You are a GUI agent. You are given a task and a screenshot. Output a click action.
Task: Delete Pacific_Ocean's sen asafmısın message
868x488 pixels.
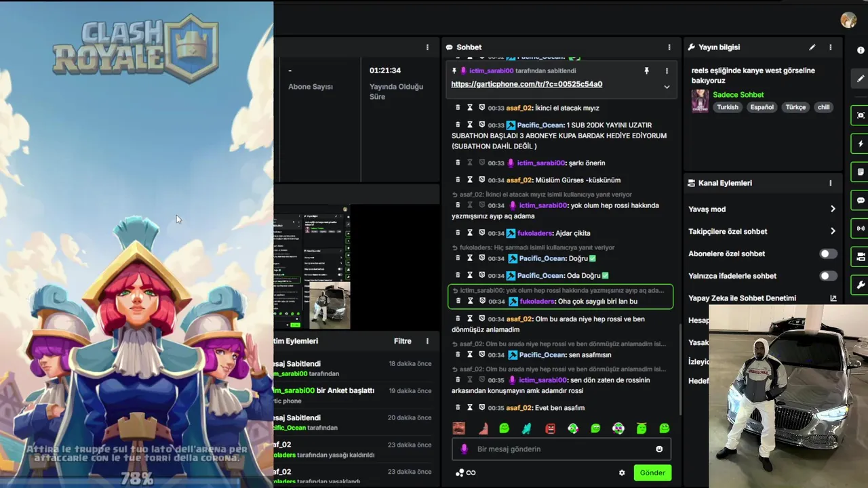point(458,354)
